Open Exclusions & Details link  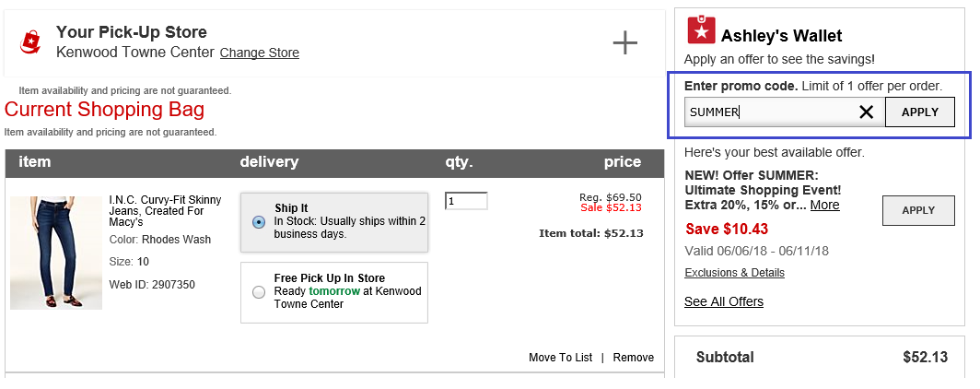734,273
